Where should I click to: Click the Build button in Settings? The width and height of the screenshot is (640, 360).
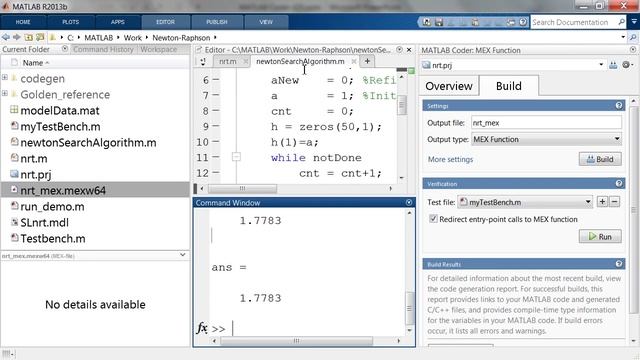(600, 159)
